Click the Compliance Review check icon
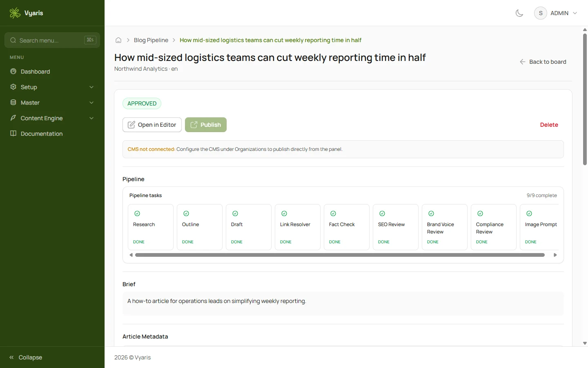The image size is (588, 368). pos(480,213)
